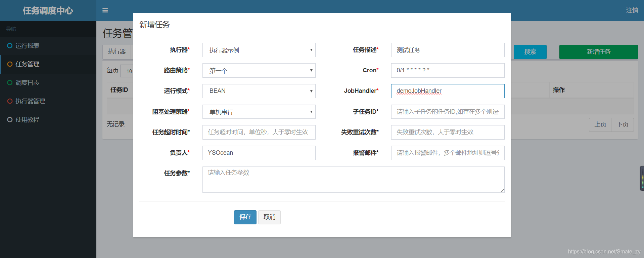Click the 失败重试次数 input field
The image size is (644, 258).
(448, 132)
